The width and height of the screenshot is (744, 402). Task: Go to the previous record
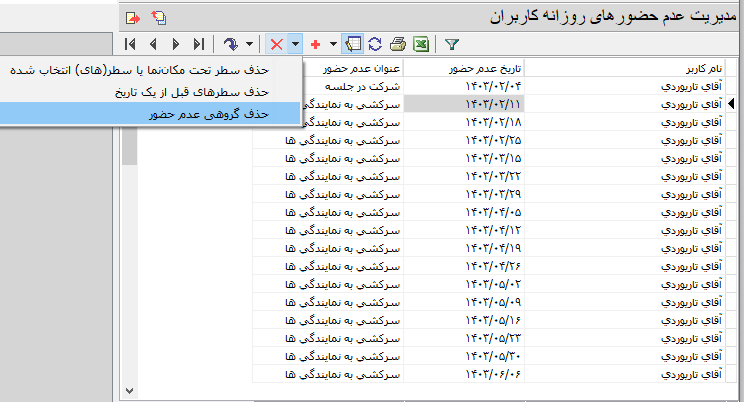[x=153, y=44]
